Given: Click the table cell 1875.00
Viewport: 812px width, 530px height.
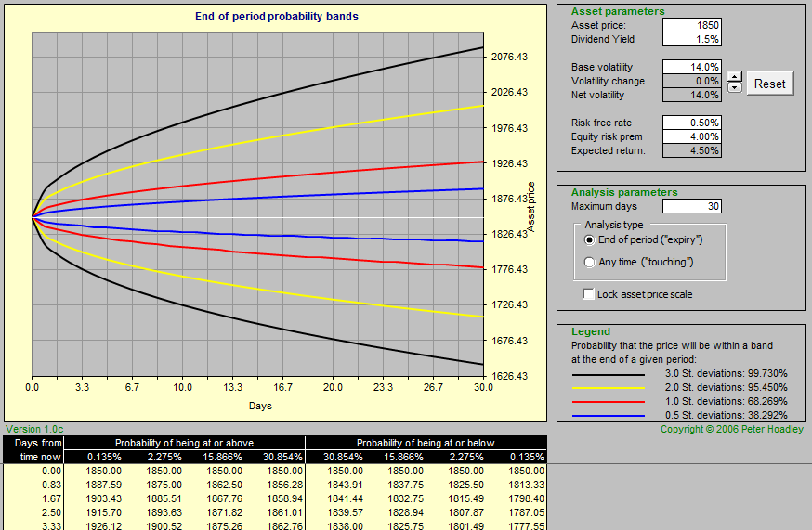Looking at the screenshot, I should (164, 485).
